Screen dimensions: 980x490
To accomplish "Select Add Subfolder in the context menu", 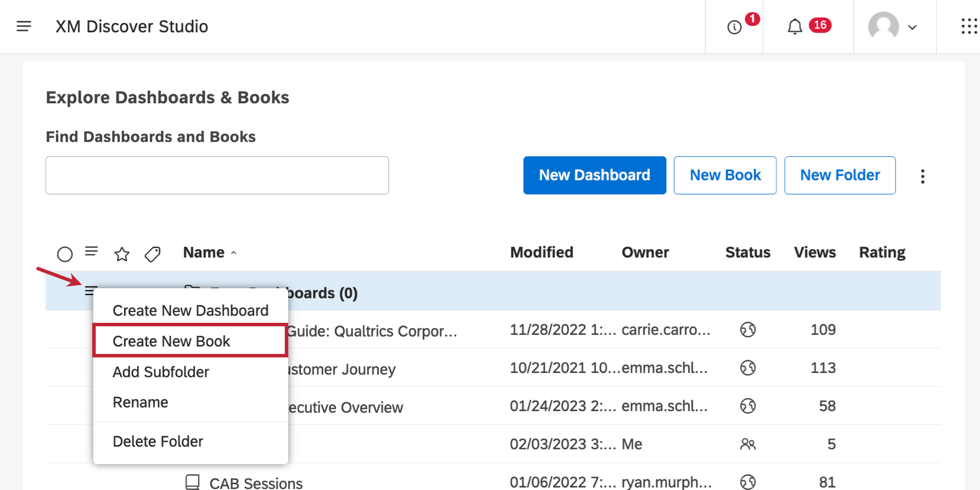I will coord(161,372).
